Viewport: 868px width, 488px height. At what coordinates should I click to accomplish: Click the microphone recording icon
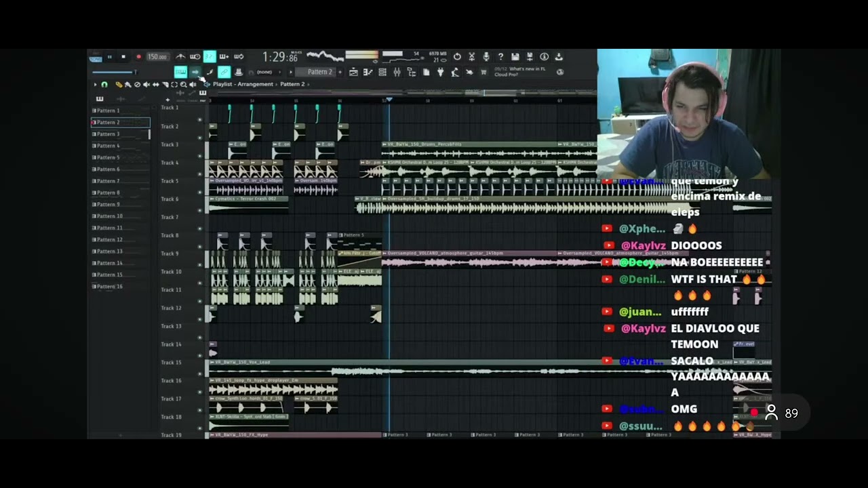point(486,57)
